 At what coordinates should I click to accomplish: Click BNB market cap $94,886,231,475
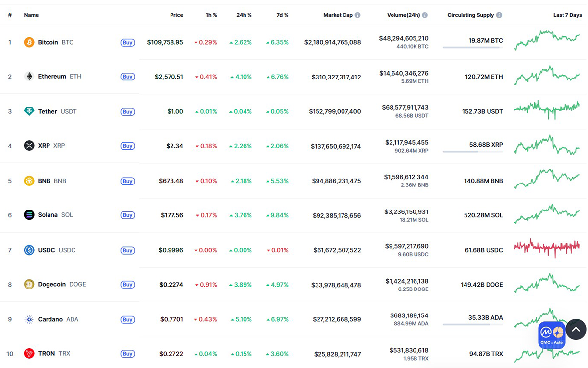pyautogui.click(x=337, y=181)
